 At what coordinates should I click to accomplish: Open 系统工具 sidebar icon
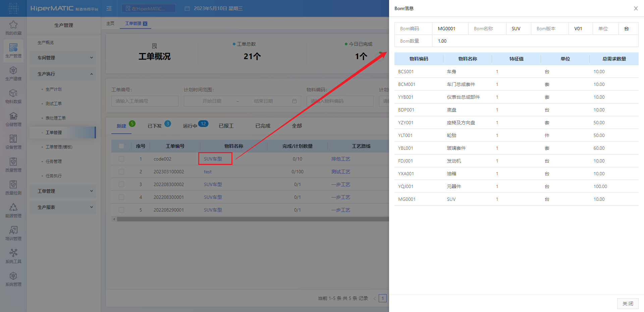point(13,253)
